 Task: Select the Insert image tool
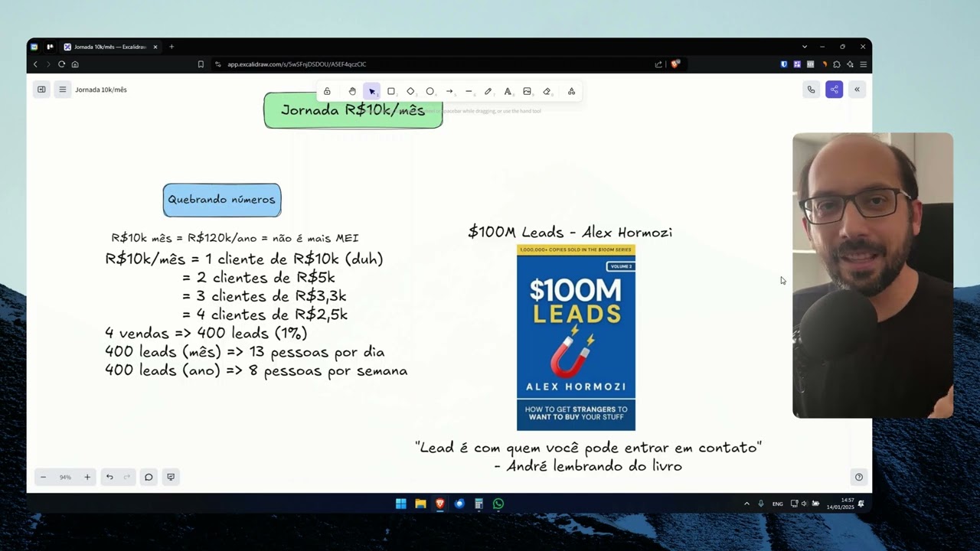click(527, 91)
